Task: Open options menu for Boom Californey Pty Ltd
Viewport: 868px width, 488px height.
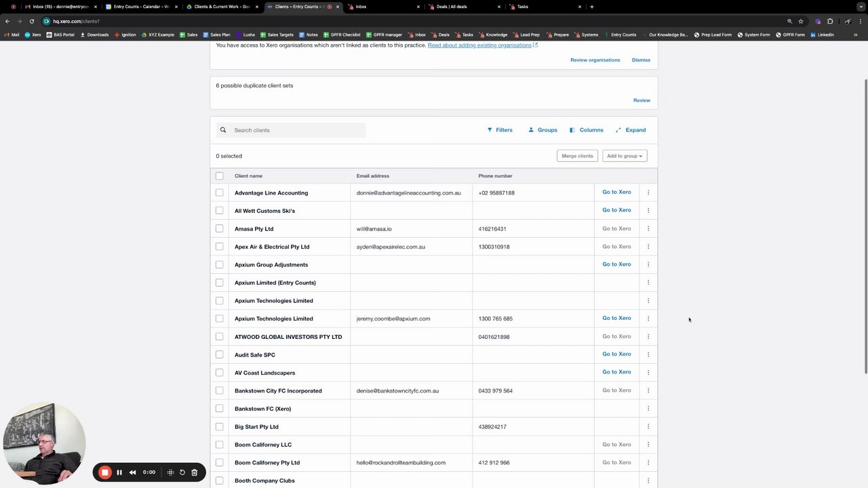Action: coord(648,463)
